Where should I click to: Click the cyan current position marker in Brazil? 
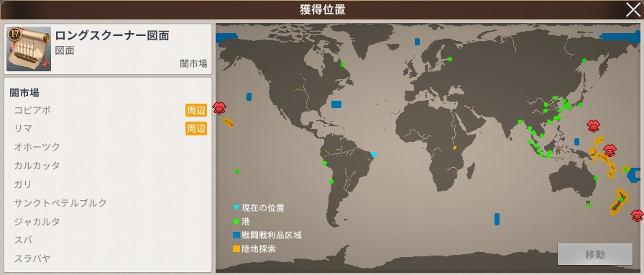(x=374, y=155)
